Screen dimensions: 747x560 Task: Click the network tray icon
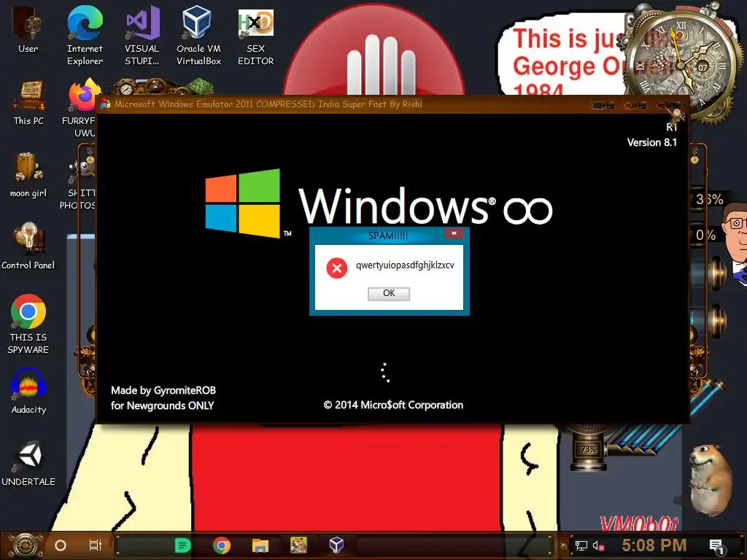point(581,545)
